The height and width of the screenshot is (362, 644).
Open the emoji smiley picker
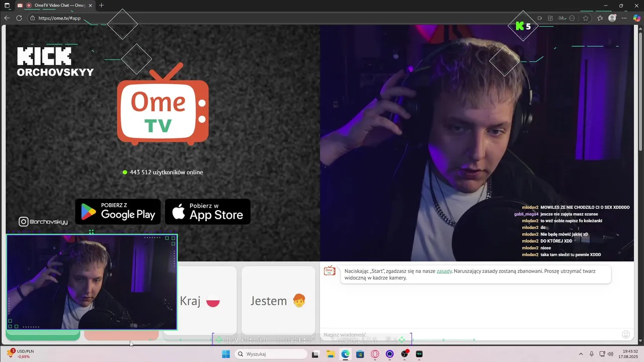point(626,334)
